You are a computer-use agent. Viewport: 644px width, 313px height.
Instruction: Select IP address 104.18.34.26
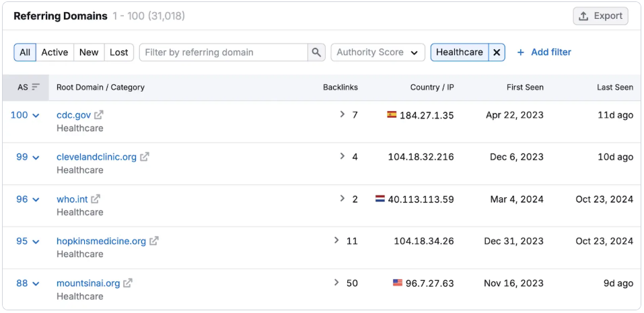(x=424, y=241)
